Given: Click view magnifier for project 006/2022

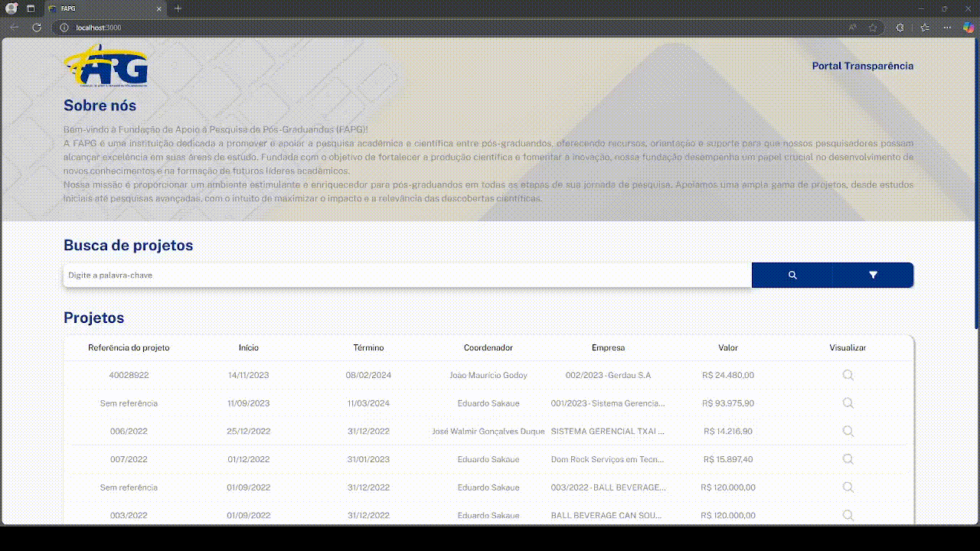Looking at the screenshot, I should (848, 431).
